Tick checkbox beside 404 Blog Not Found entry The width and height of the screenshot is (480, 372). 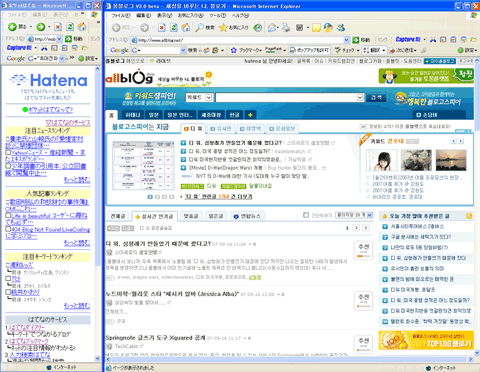click(8, 229)
